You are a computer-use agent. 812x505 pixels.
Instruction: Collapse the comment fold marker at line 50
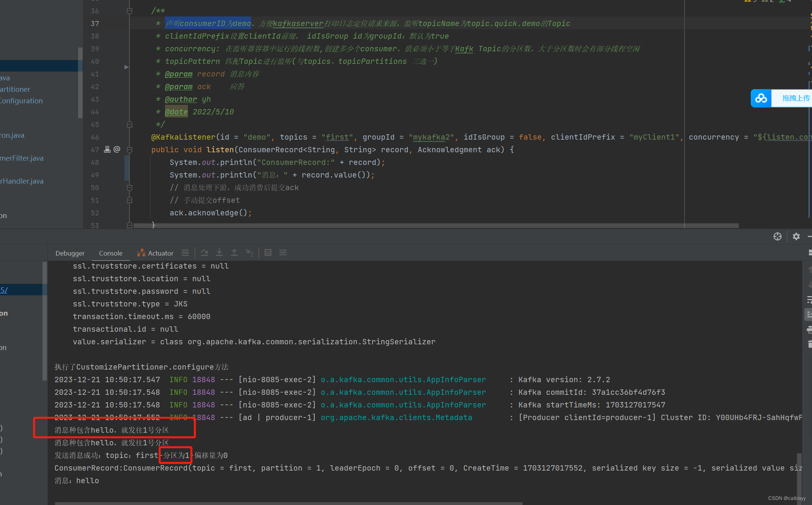click(x=129, y=187)
